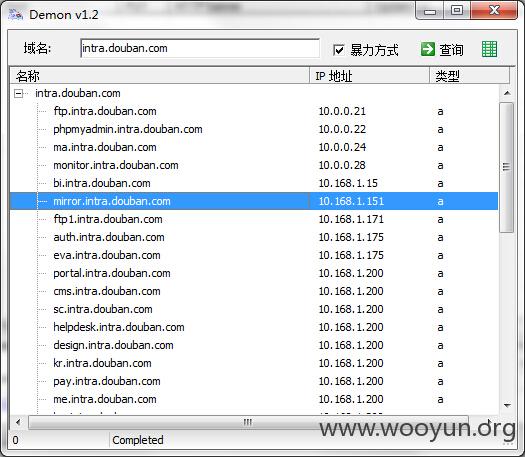This screenshot has width=525, height=457.
Task: Click the status bar counter 0
Action: pos(15,440)
